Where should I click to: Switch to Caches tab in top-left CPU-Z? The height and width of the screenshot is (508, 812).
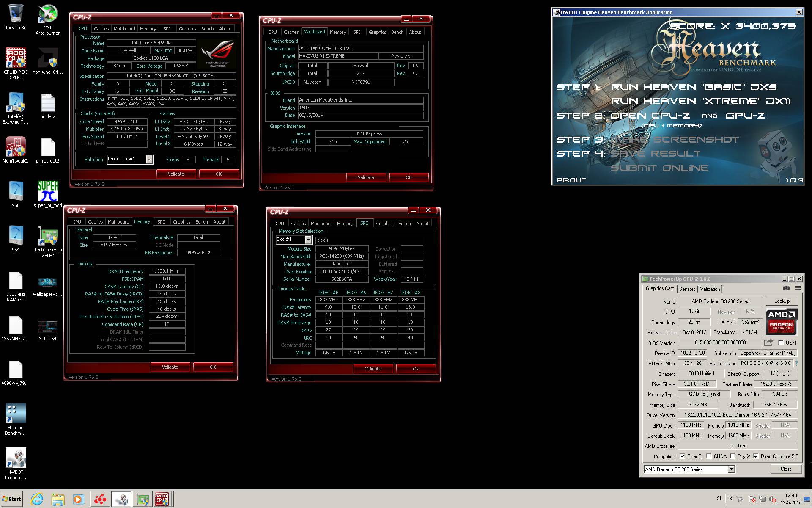[101, 29]
